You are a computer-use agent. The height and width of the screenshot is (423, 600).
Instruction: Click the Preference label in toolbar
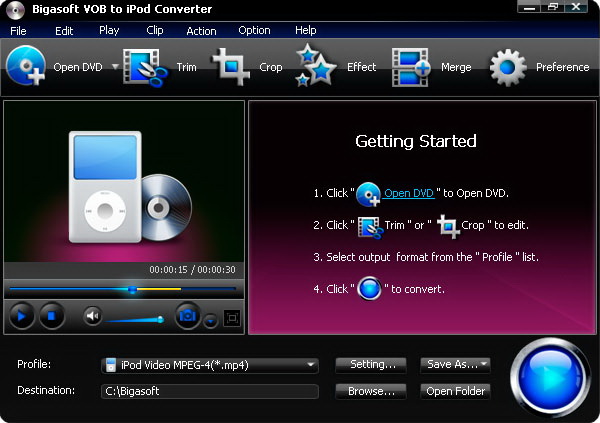pos(562,67)
